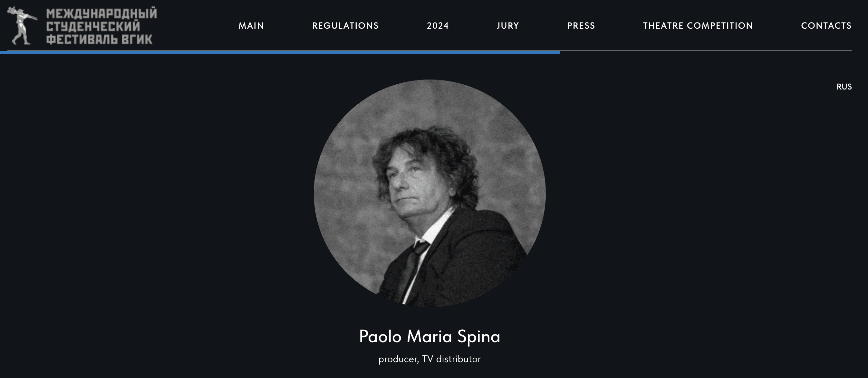Click the white line under the CONTACTS item
Image resolution: width=868 pixels, height=378 pixels.
pyautogui.click(x=826, y=51)
